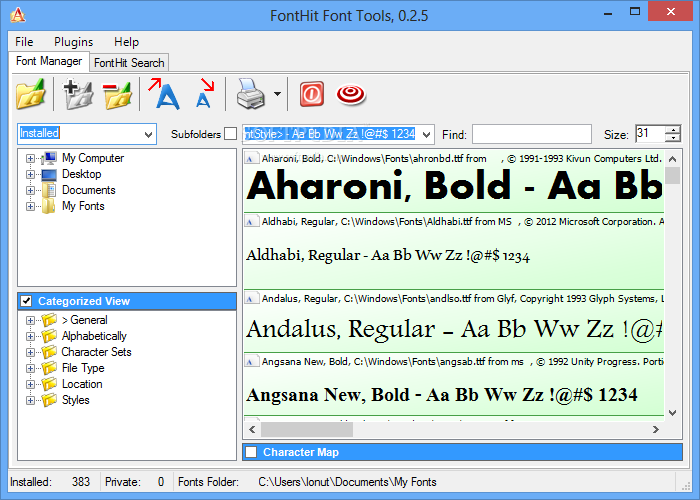This screenshot has width=700, height=500.
Task: Open the Plugins menu
Action: pos(74,42)
